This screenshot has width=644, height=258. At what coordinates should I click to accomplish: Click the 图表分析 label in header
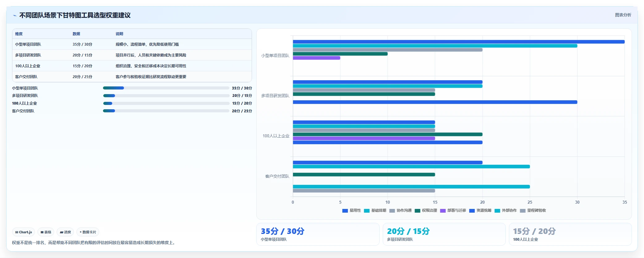[x=623, y=15]
